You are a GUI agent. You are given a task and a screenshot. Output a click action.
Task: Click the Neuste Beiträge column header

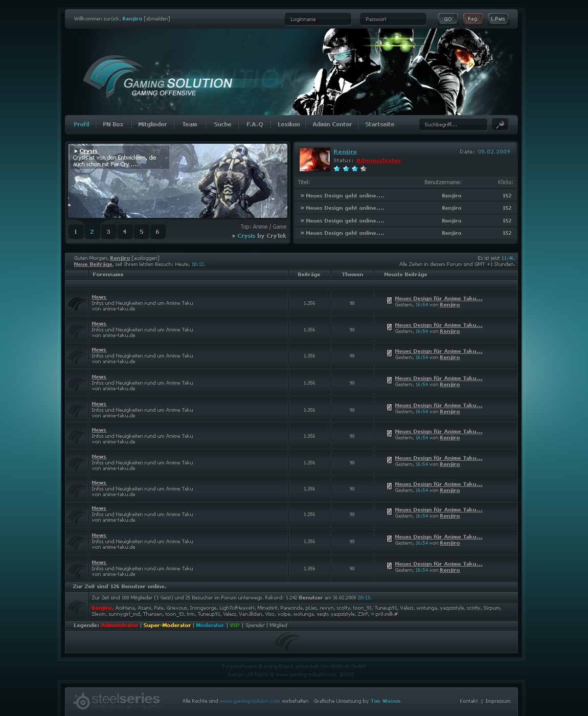[405, 275]
